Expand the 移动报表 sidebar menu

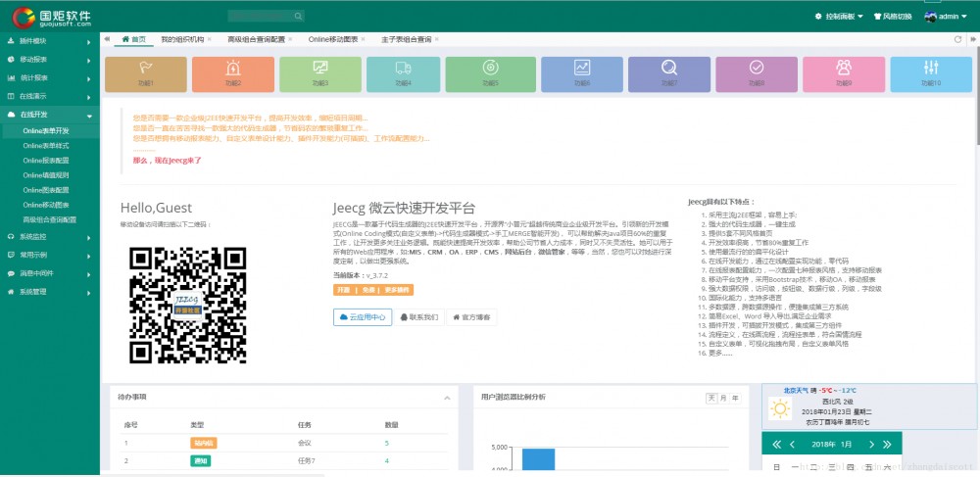[x=50, y=60]
